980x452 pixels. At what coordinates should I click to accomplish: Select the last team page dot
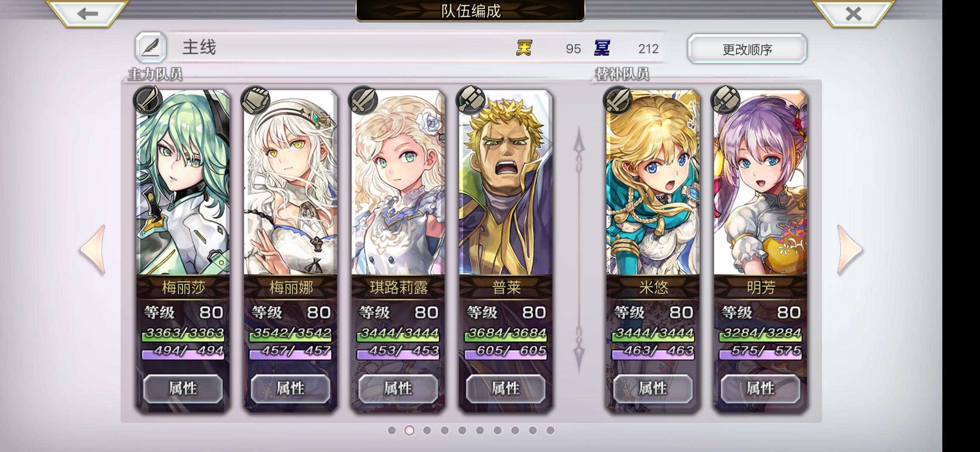[550, 430]
